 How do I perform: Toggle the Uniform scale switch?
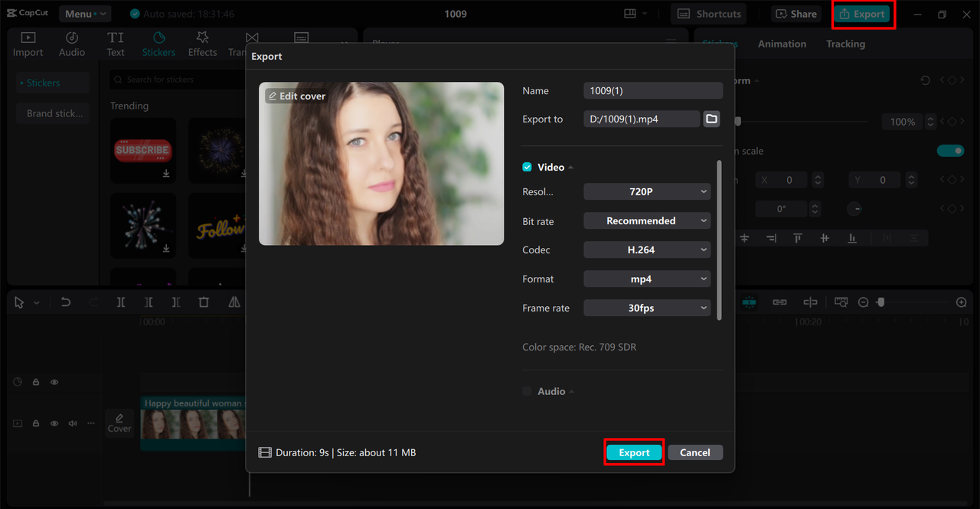951,151
